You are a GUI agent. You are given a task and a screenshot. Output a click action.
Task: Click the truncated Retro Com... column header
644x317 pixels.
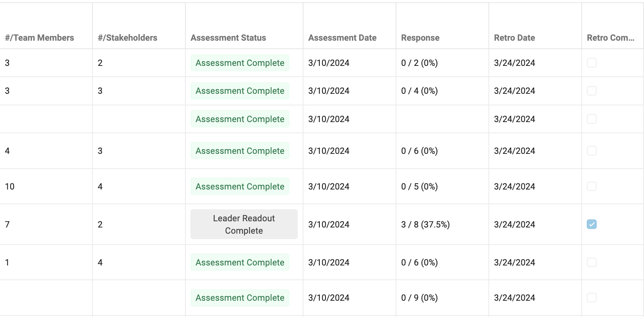click(611, 38)
